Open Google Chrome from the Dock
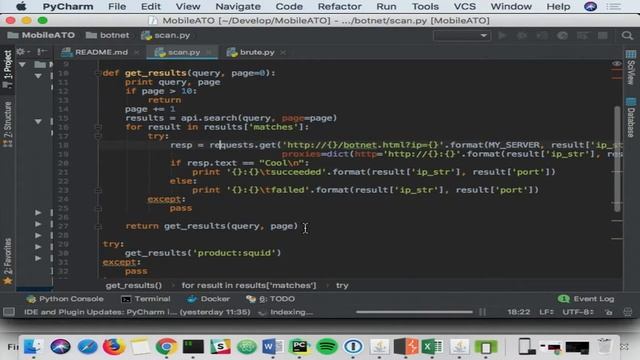The width and height of the screenshot is (640, 360). coord(166,347)
